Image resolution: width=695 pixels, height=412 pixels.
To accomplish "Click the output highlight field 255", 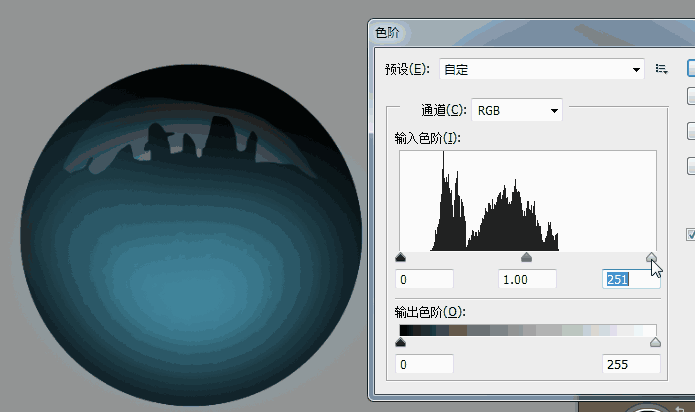I will [631, 365].
